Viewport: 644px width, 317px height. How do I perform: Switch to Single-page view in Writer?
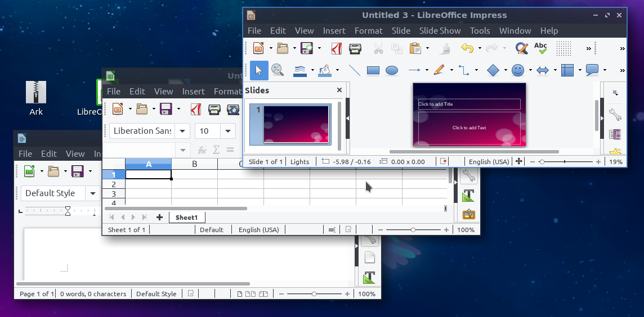tap(240, 293)
